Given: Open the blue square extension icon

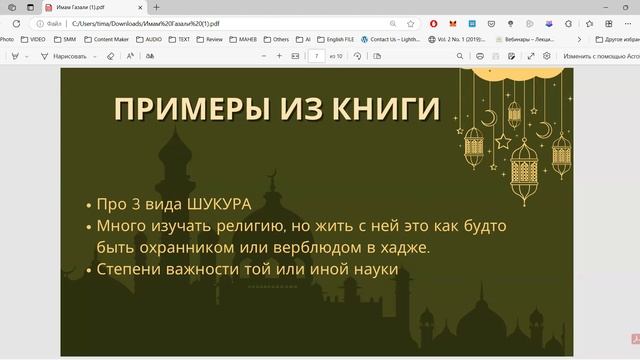Looking at the screenshot, I should coord(472,24).
